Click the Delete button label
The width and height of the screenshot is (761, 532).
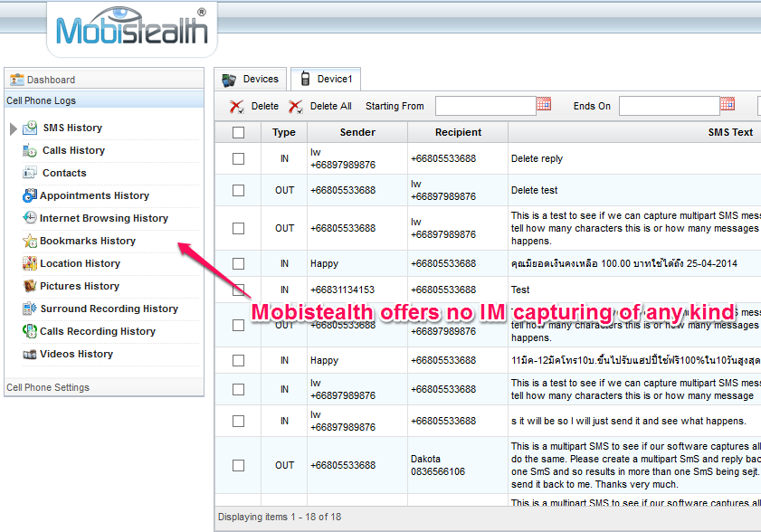[x=265, y=106]
